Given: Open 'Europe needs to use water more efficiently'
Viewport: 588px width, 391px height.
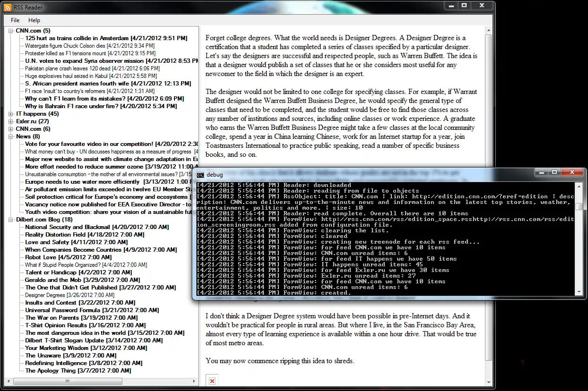Looking at the screenshot, I should [108, 182].
